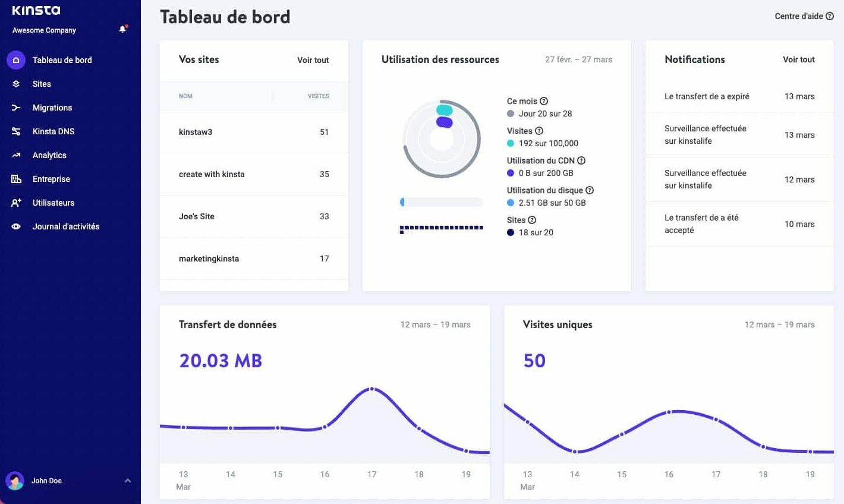Open Kinsta DNS settings
This screenshot has height=504, width=844.
(55, 131)
